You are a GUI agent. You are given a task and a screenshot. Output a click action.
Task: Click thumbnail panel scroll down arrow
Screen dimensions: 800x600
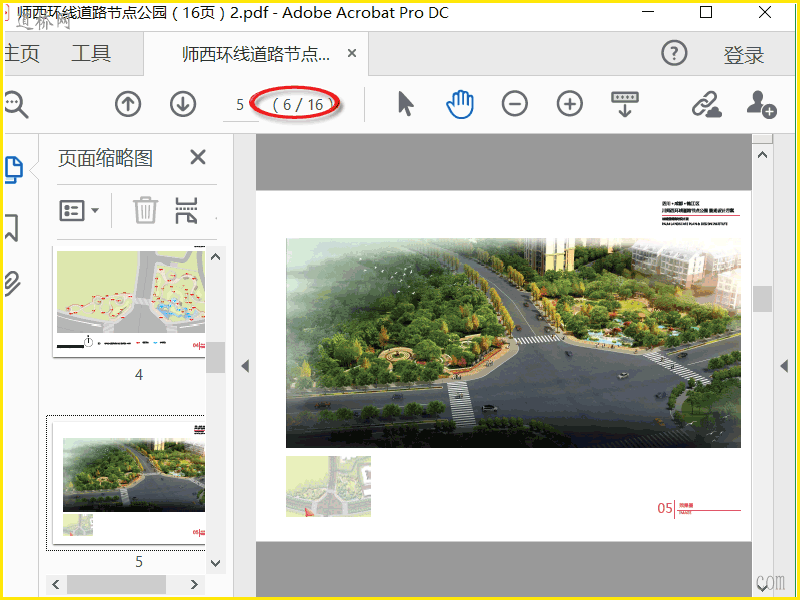[215, 563]
